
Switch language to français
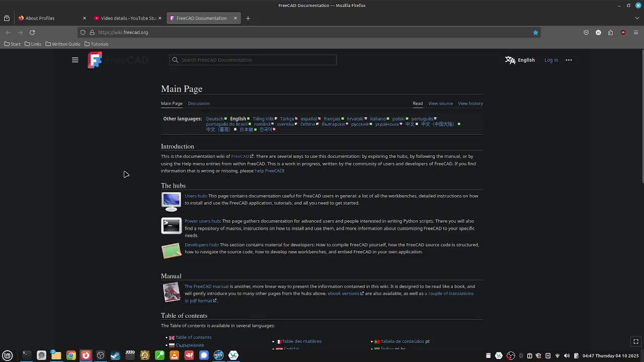click(332, 119)
